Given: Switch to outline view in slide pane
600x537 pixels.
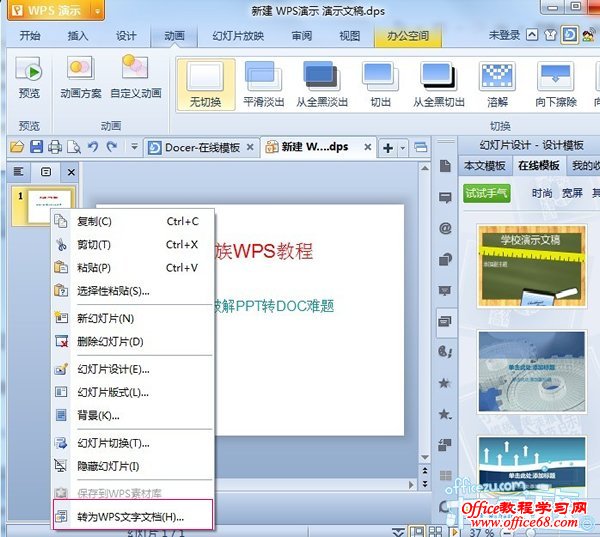Looking at the screenshot, I should (x=18, y=171).
